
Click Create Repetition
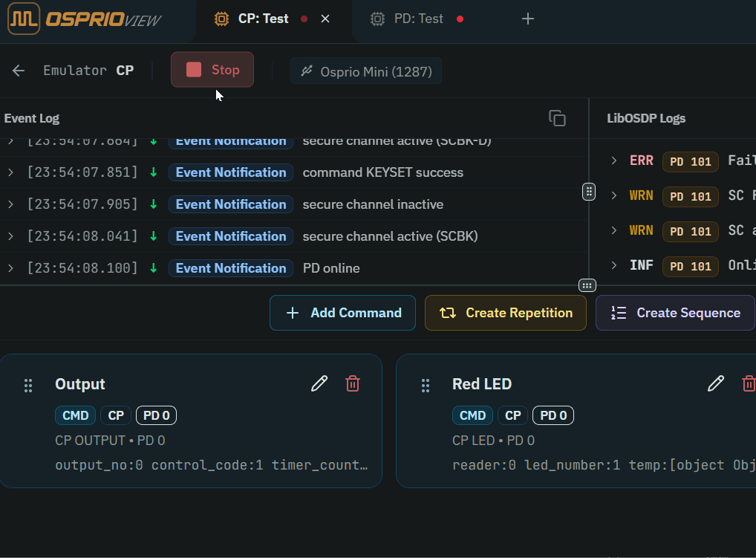point(505,313)
